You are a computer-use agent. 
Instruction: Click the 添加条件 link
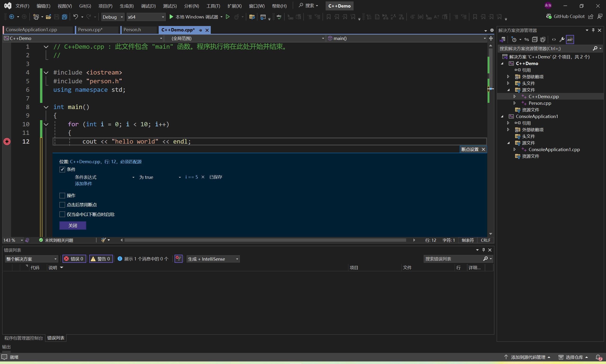pyautogui.click(x=84, y=184)
